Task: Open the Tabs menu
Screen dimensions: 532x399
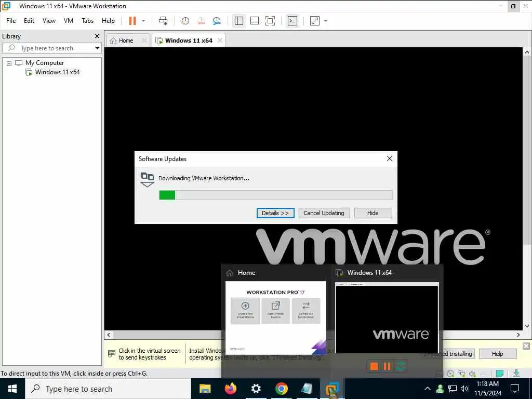Action: (87, 21)
